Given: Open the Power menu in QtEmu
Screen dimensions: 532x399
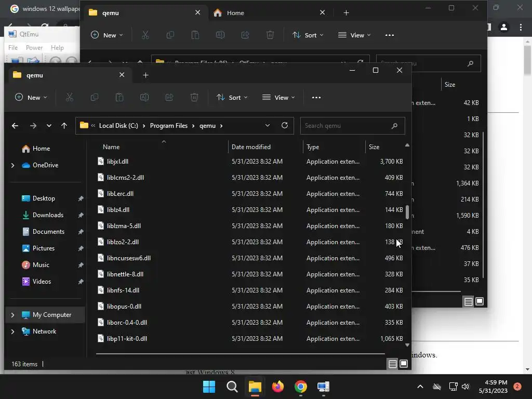Looking at the screenshot, I should pyautogui.click(x=34, y=48).
